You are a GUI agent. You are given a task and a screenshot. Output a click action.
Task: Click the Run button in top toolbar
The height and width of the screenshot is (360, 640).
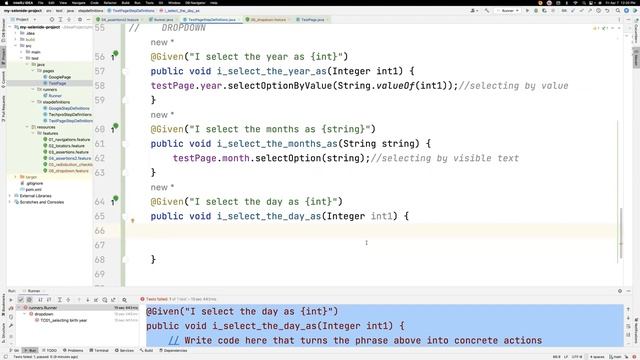click(x=527, y=11)
